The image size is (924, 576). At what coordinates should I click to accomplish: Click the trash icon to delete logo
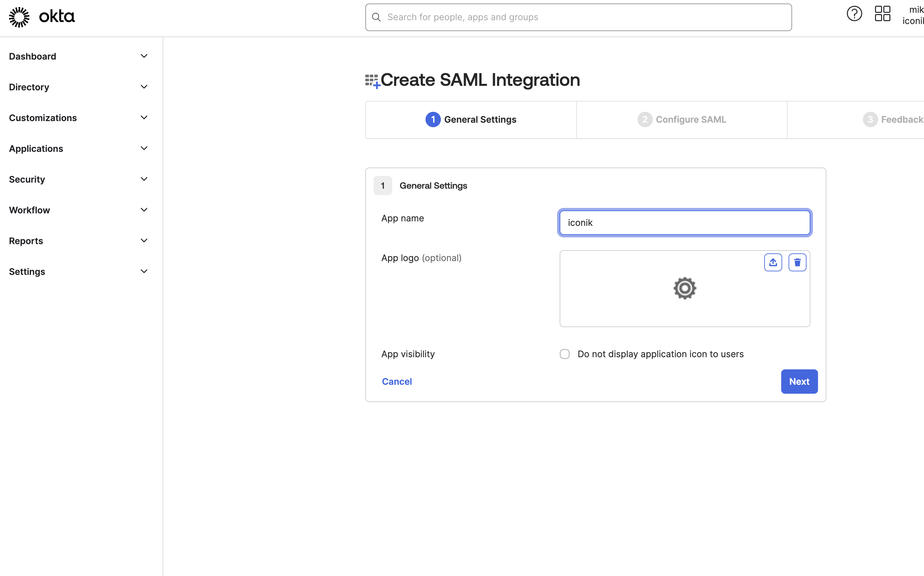797,262
